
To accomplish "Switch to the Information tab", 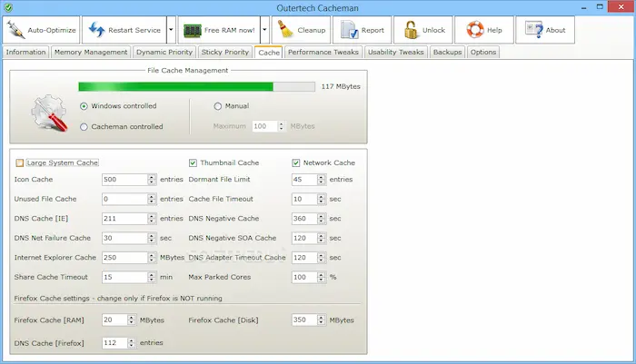I will click(25, 53).
